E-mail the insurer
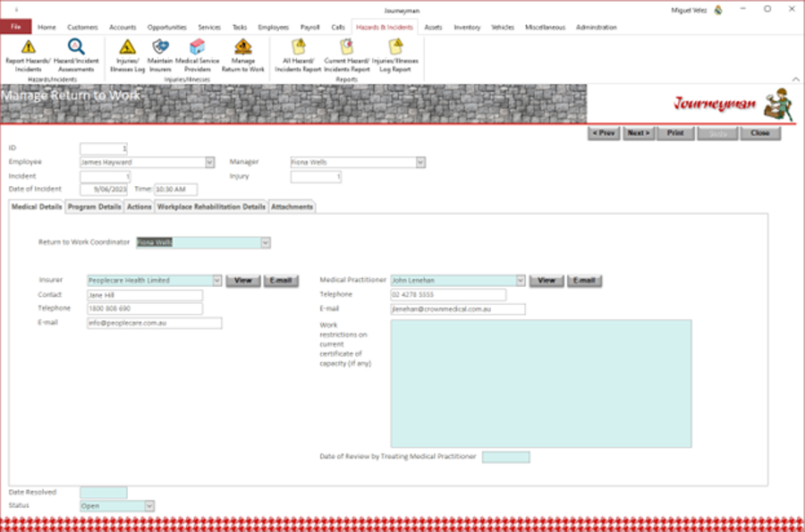 pyautogui.click(x=281, y=281)
